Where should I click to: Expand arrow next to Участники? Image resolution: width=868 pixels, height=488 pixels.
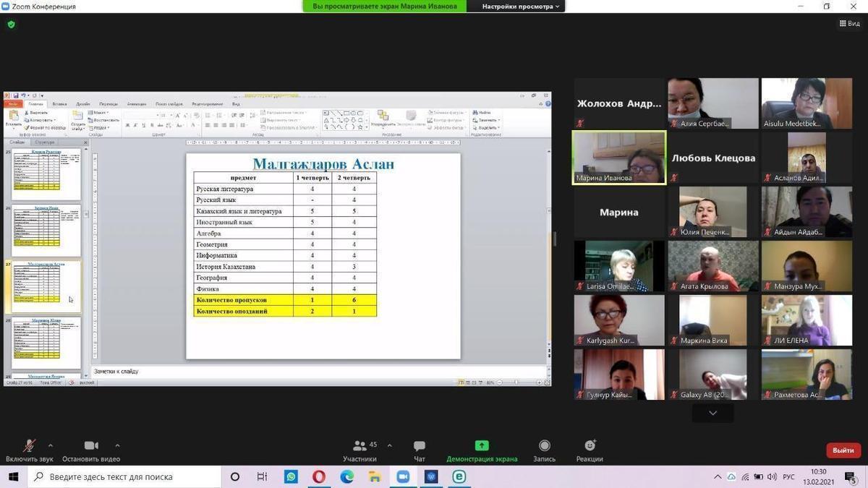click(x=389, y=445)
